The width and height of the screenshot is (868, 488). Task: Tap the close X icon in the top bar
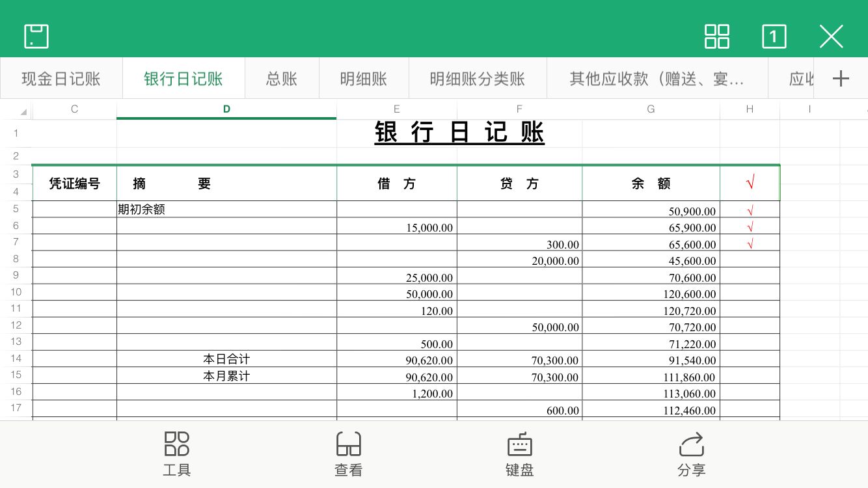click(831, 37)
